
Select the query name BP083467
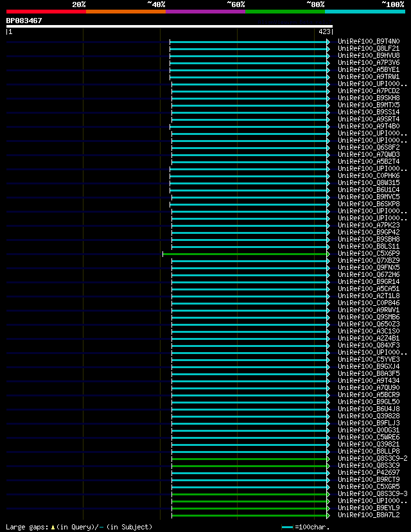click(x=24, y=21)
